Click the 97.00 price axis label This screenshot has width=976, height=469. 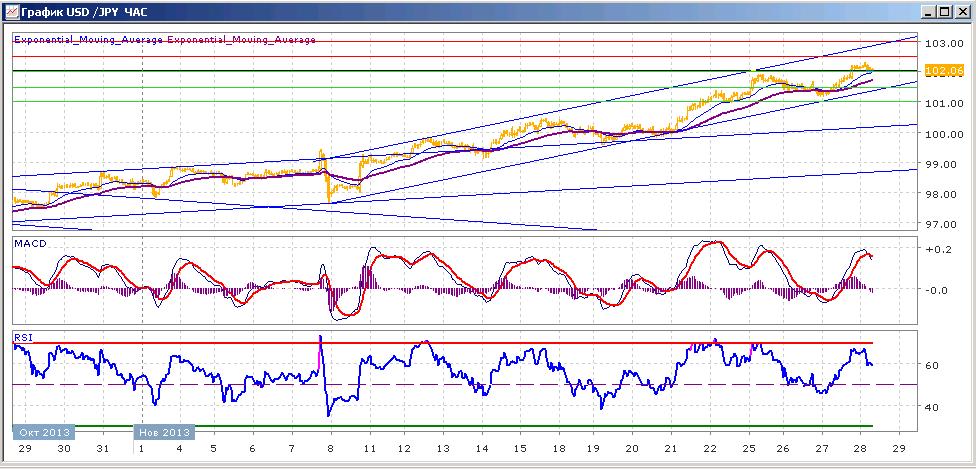941,224
